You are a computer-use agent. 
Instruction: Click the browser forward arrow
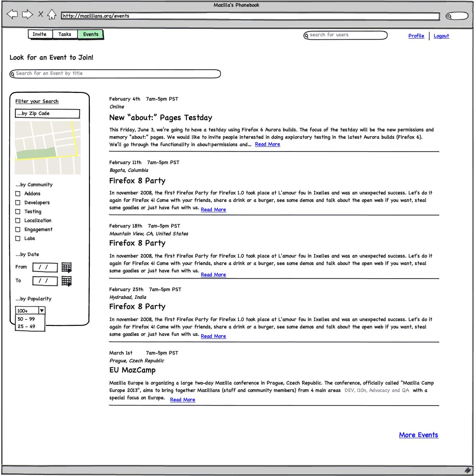click(27, 15)
